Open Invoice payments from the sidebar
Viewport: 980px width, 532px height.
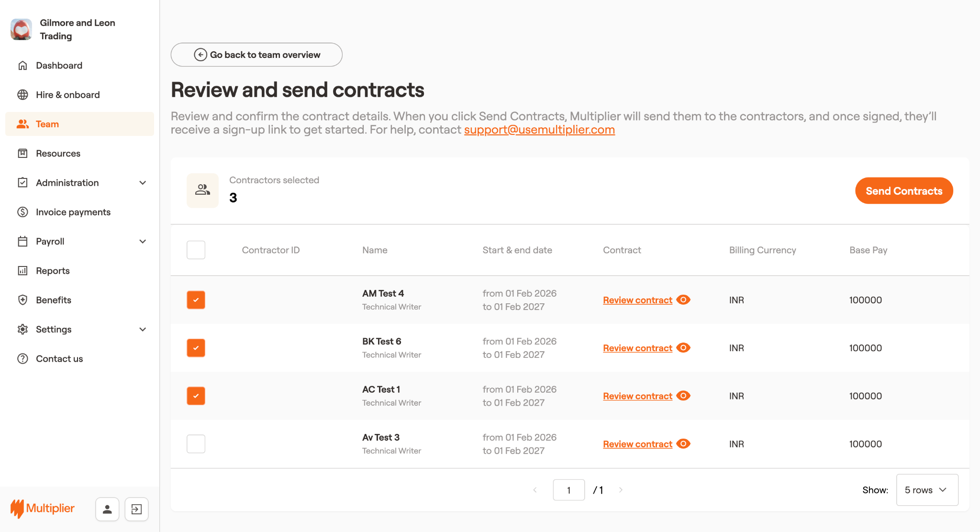tap(73, 212)
